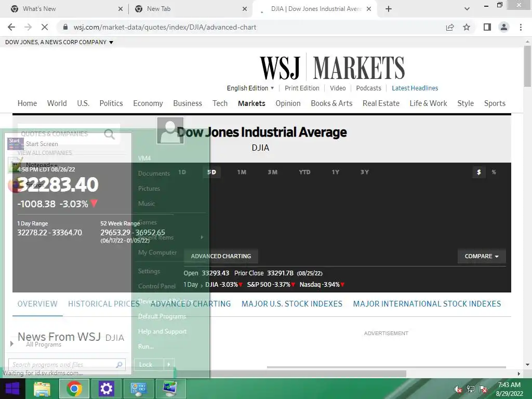532x399 pixels.
Task: Open Major International Stock Indexes tab
Action: (x=427, y=303)
